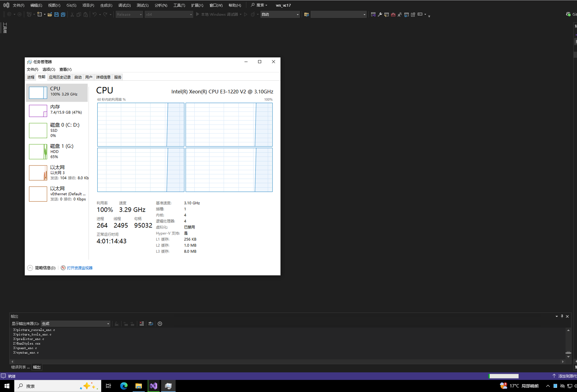Toggle word wrap in the output panel
Image resolution: width=577 pixels, height=392 pixels.
point(151,324)
